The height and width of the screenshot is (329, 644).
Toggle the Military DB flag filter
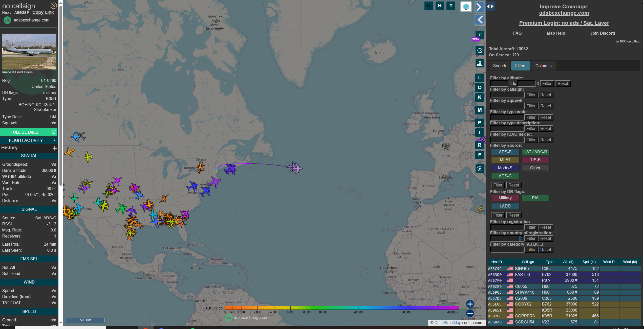point(505,198)
